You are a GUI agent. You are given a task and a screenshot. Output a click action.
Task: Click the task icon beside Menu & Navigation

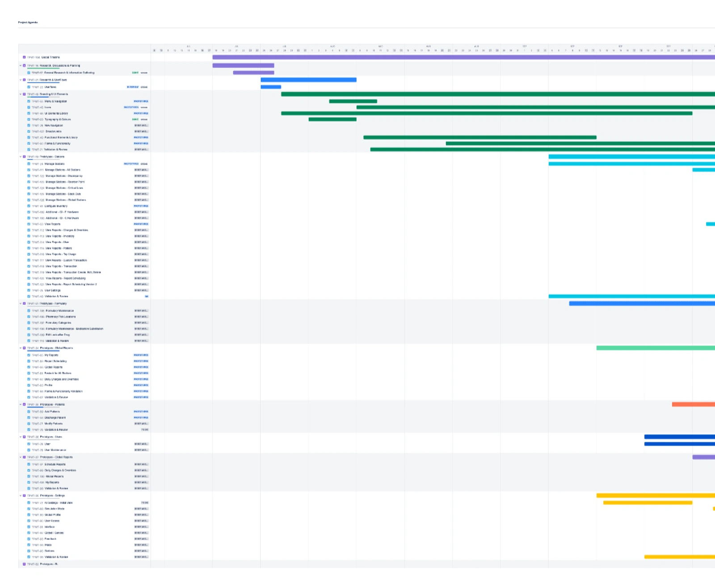click(x=29, y=101)
